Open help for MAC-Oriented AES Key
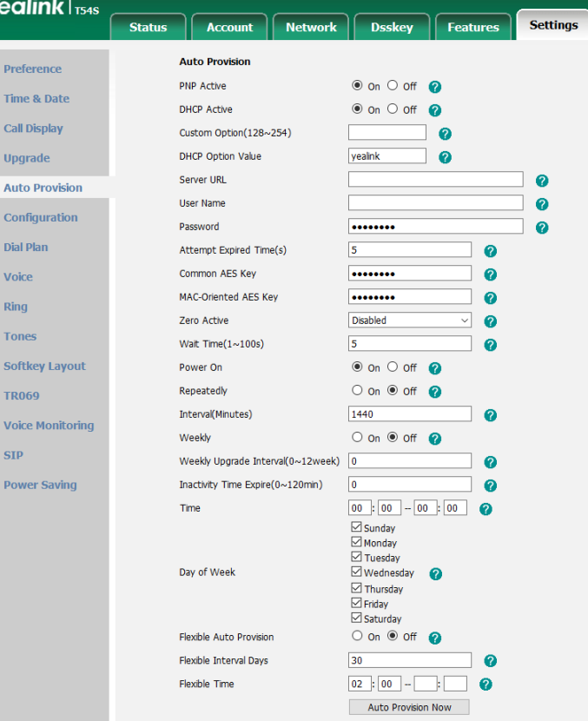The width and height of the screenshot is (588, 721). coord(490,298)
